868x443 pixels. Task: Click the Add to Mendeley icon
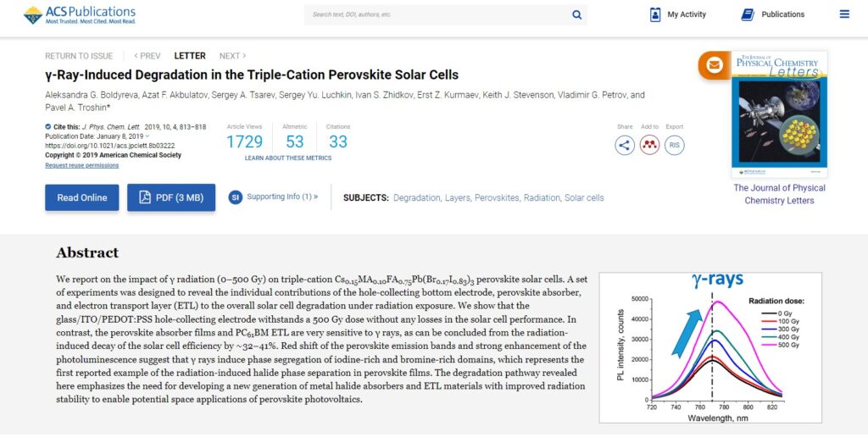pyautogui.click(x=649, y=146)
